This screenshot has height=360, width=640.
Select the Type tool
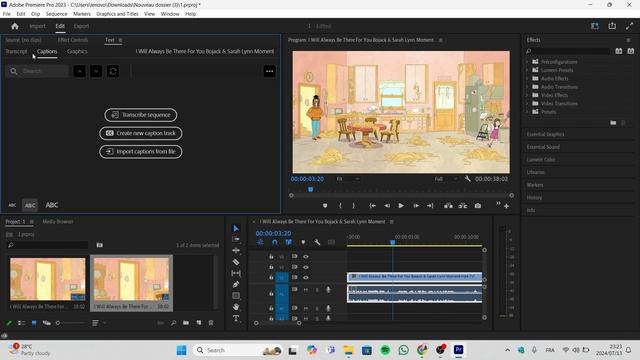(236, 318)
